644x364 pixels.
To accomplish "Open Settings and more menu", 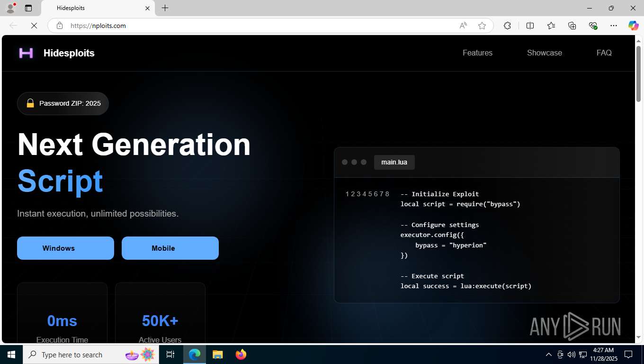I will pos(614,26).
